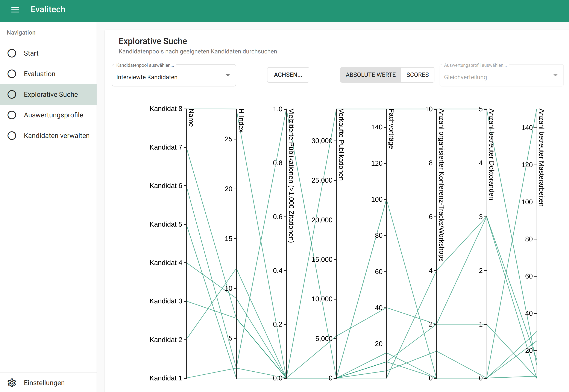The height and width of the screenshot is (392, 569).
Task: Click the circle icon beside Evaluation
Action: [x=12, y=74]
